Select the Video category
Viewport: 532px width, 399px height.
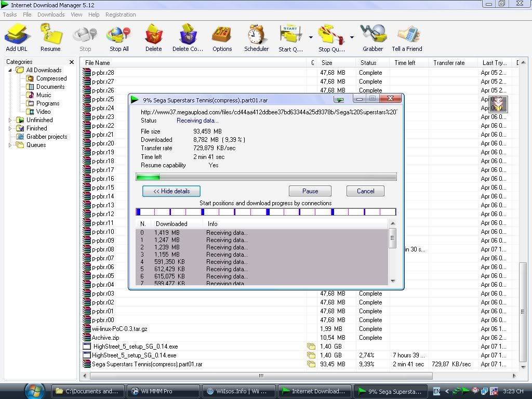pos(38,112)
